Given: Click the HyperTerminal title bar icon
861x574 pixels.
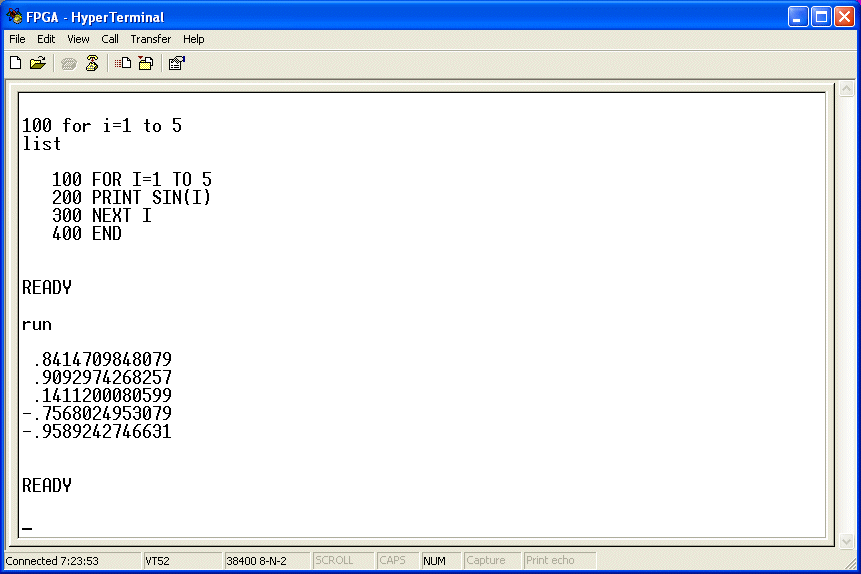Looking at the screenshot, I should (15, 17).
